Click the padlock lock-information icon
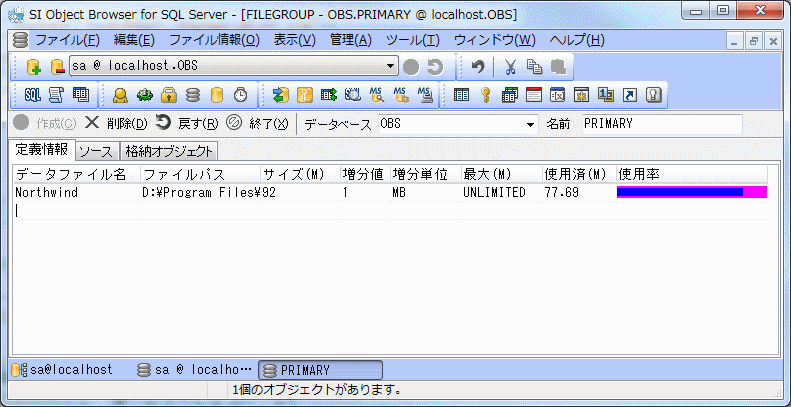791x407 pixels. pos(169,96)
